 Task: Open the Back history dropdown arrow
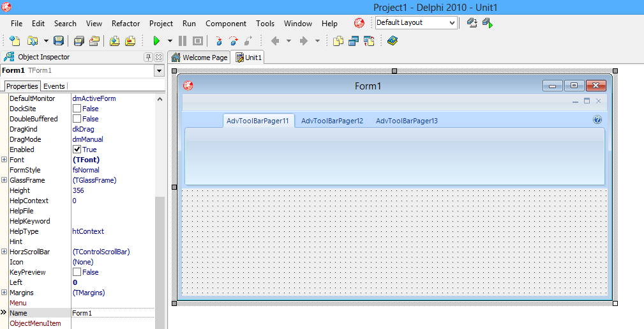pos(288,41)
